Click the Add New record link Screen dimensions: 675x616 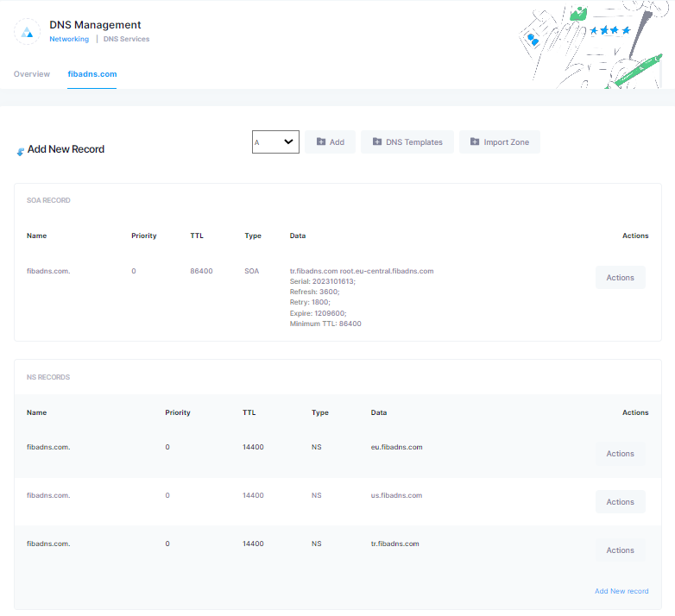coord(621,591)
